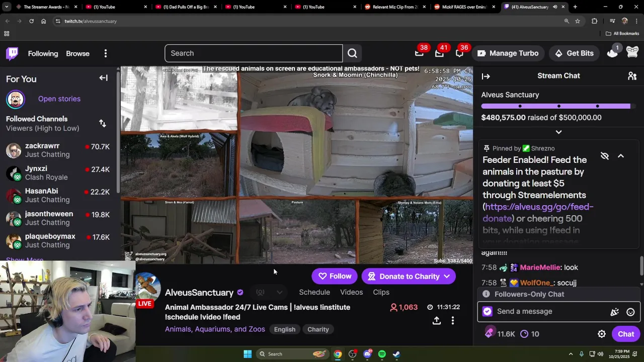Click the channel points balance 11.6K
The height and width of the screenshot is (362, 644).
click(x=500, y=334)
